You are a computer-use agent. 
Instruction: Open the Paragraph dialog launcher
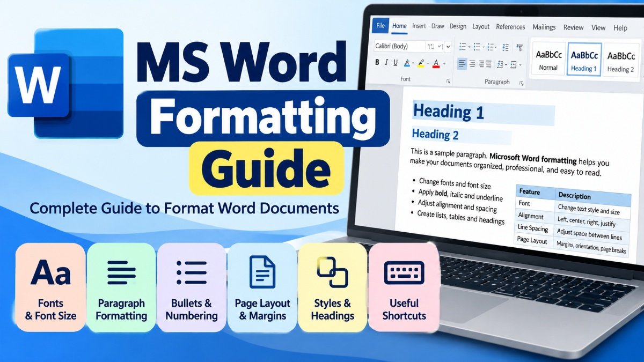(x=521, y=83)
